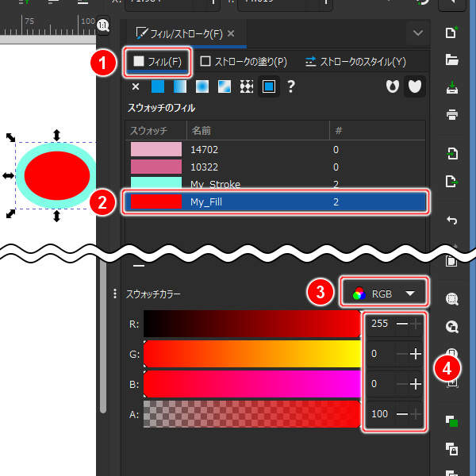This screenshot has width=476, height=476.
Task: Click the zoom to selection icon
Action: [452, 299]
